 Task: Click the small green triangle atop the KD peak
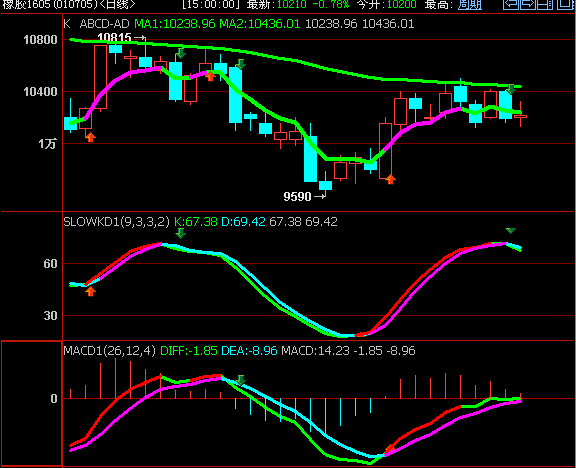(511, 231)
